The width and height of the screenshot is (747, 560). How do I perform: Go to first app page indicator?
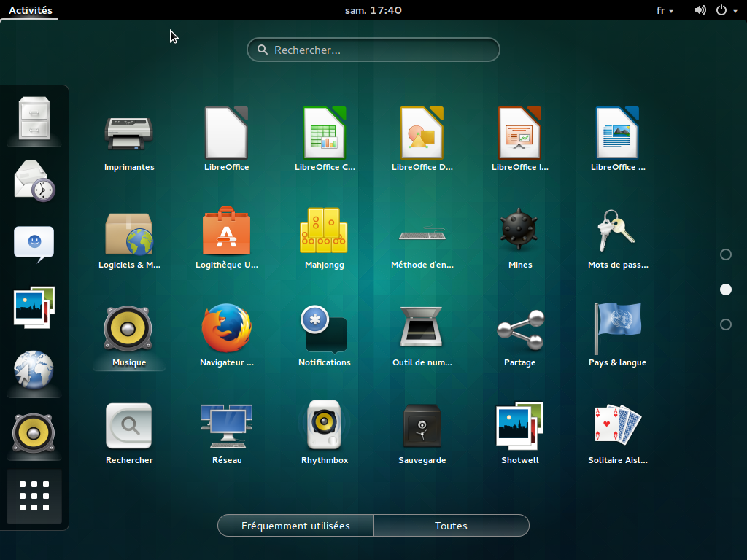coord(725,254)
